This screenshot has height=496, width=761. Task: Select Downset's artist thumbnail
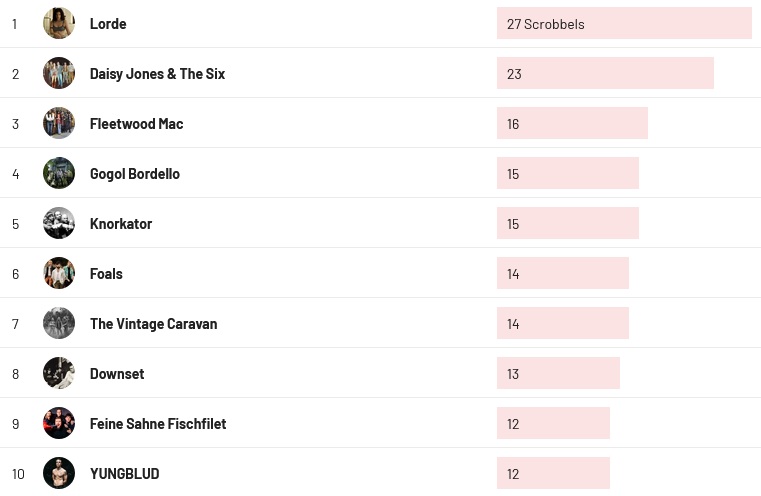point(59,373)
